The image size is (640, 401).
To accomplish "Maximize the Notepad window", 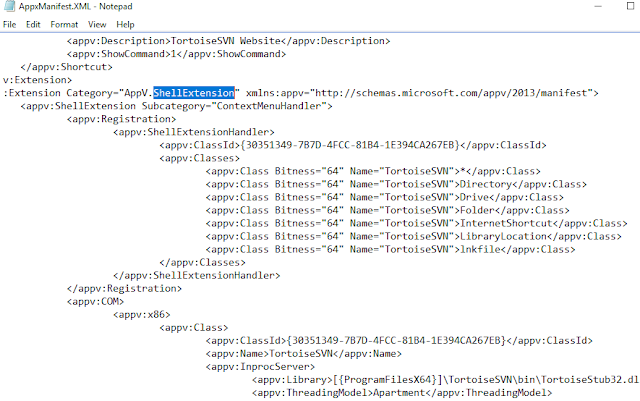I will tap(630, 6).
